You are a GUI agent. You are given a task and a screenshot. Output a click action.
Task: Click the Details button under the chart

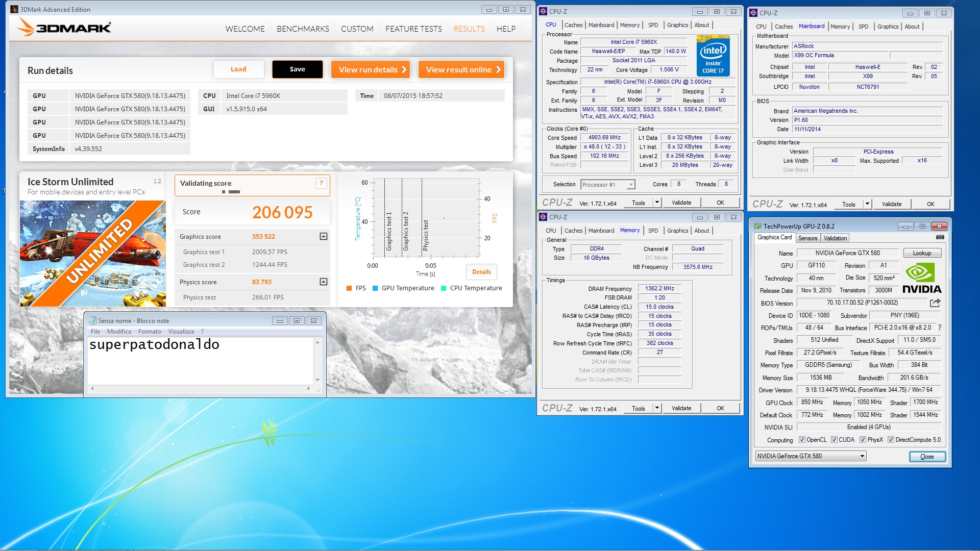click(481, 272)
